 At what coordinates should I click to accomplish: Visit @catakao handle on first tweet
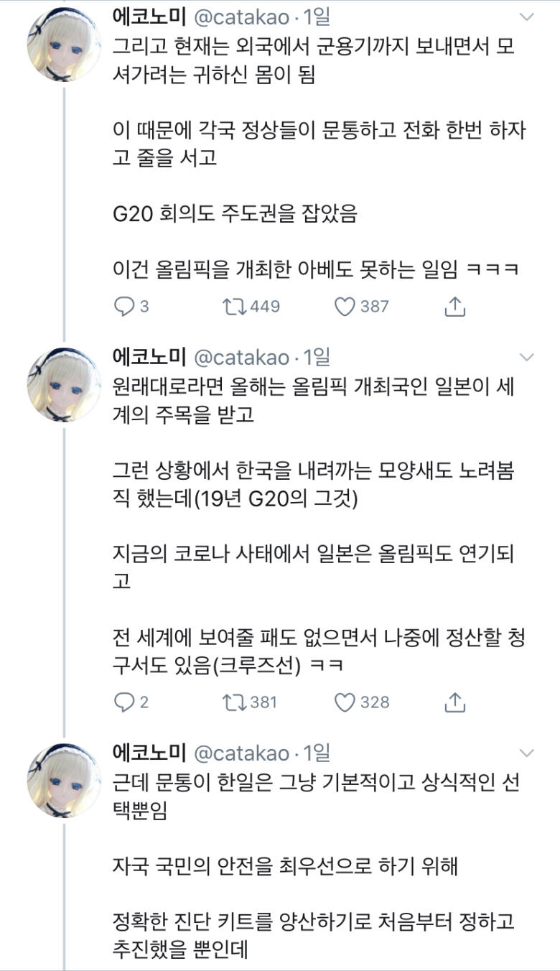[241, 17]
